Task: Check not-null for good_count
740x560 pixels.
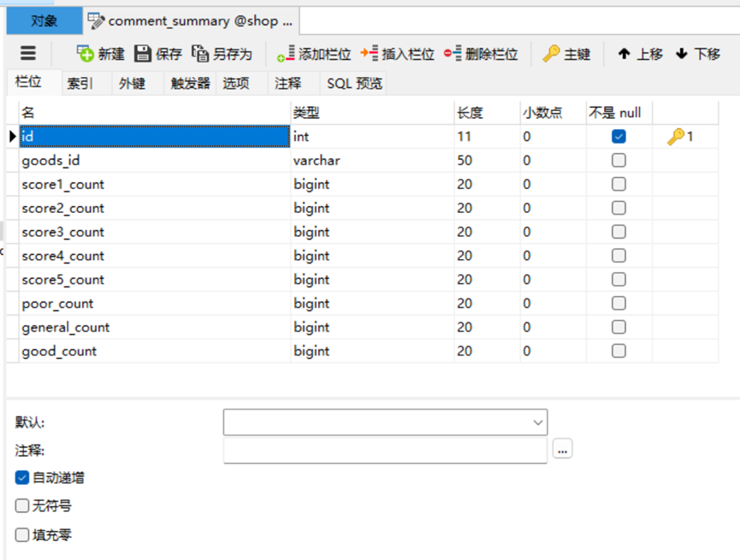Action: point(619,351)
